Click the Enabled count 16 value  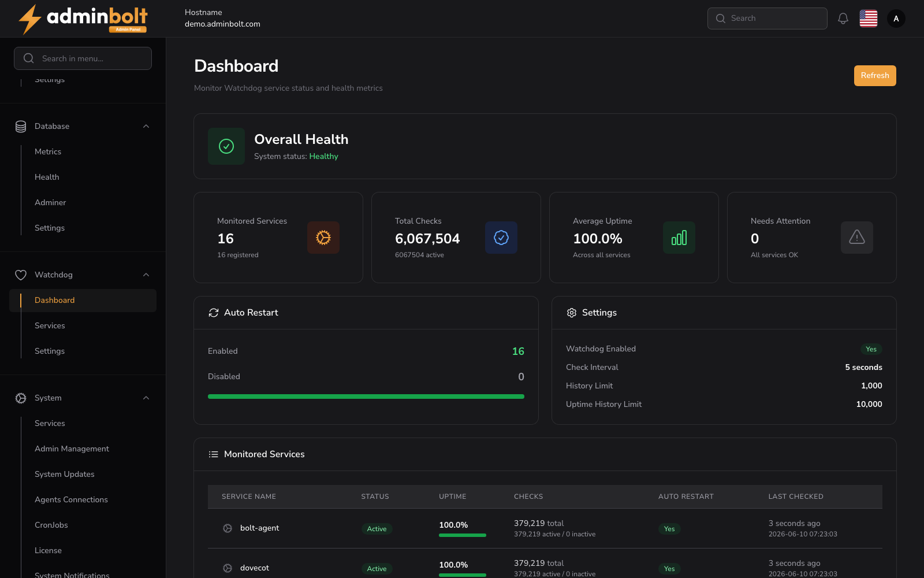coord(518,351)
